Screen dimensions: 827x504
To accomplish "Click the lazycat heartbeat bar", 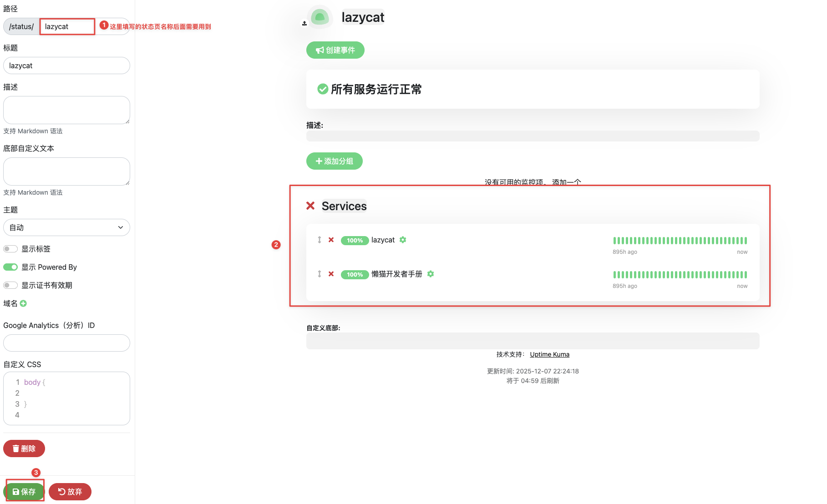I will pos(680,241).
